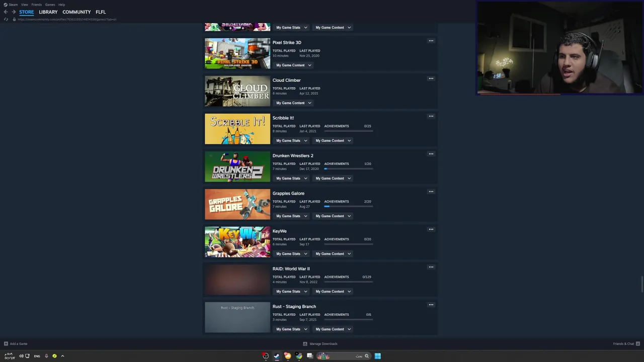Open the Scribble It! title link
This screenshot has height=362, width=644.
pos(283,118)
